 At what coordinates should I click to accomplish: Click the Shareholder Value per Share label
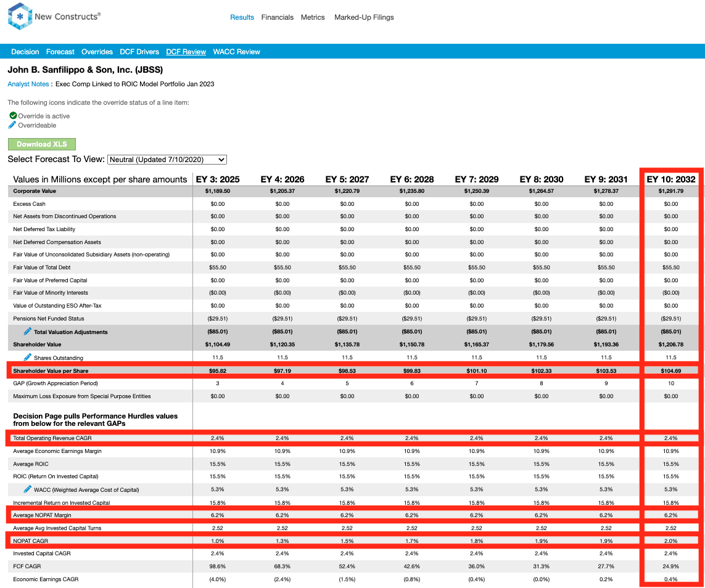pos(51,371)
